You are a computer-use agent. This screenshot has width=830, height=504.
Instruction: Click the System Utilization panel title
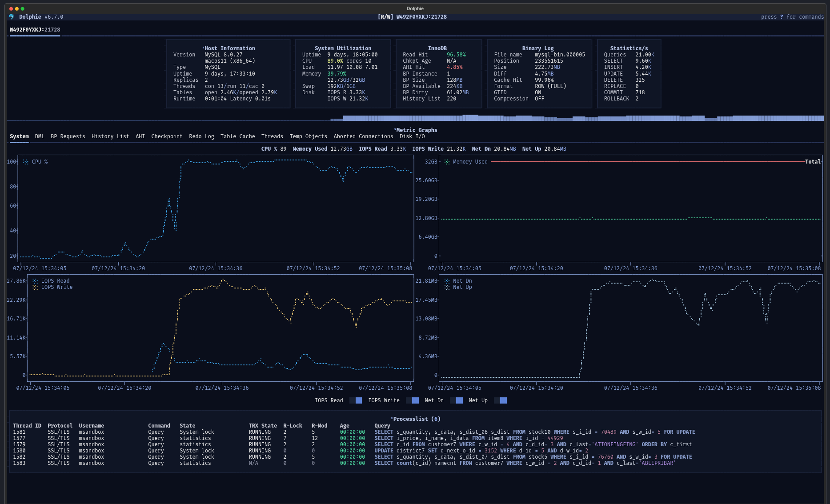click(343, 48)
